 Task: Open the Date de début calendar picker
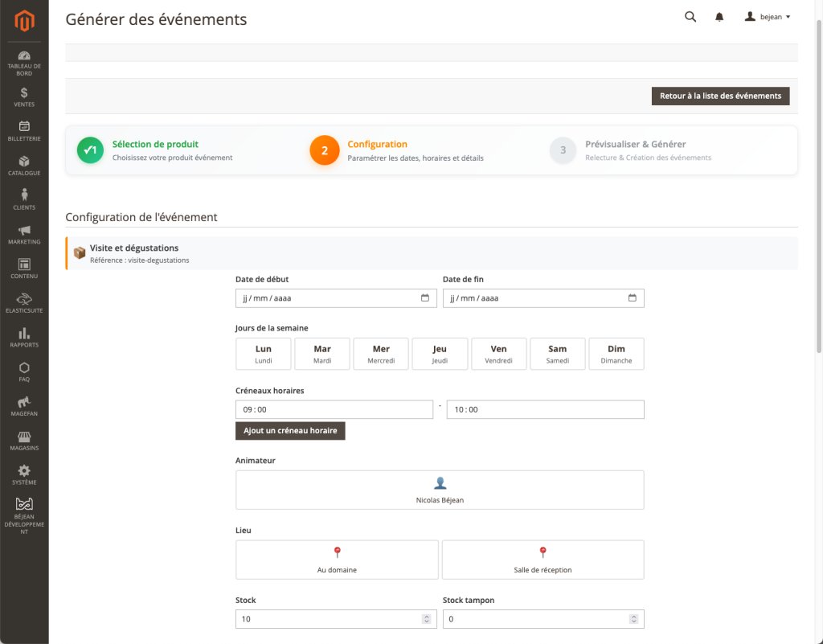425,297
